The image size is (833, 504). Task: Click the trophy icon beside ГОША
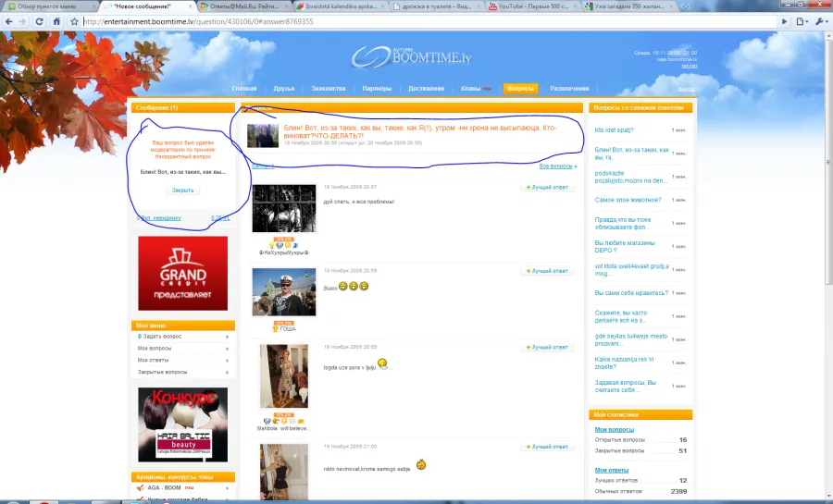click(x=275, y=329)
